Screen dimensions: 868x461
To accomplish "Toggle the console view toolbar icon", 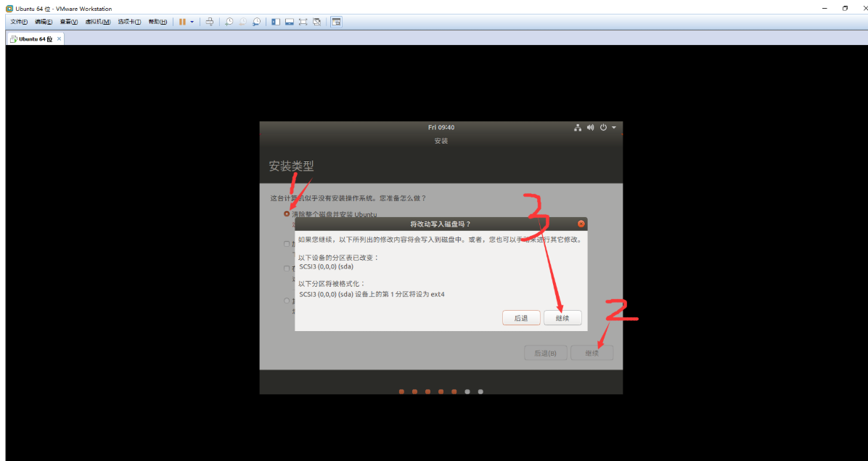I will [337, 22].
